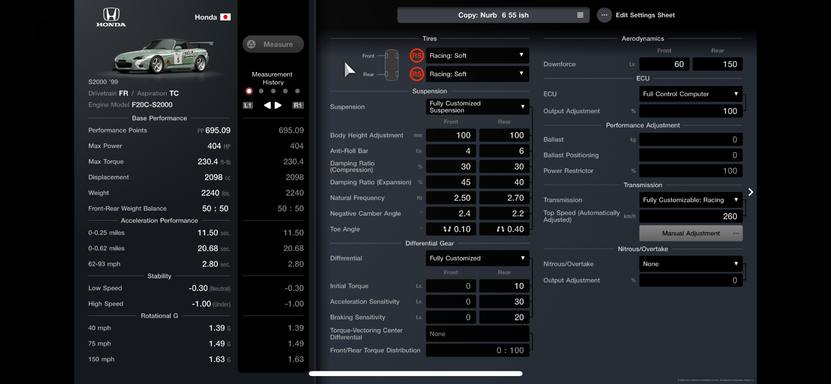This screenshot has height=384, width=831.
Task: Go to previous measurement with left arrow
Action: click(x=267, y=105)
